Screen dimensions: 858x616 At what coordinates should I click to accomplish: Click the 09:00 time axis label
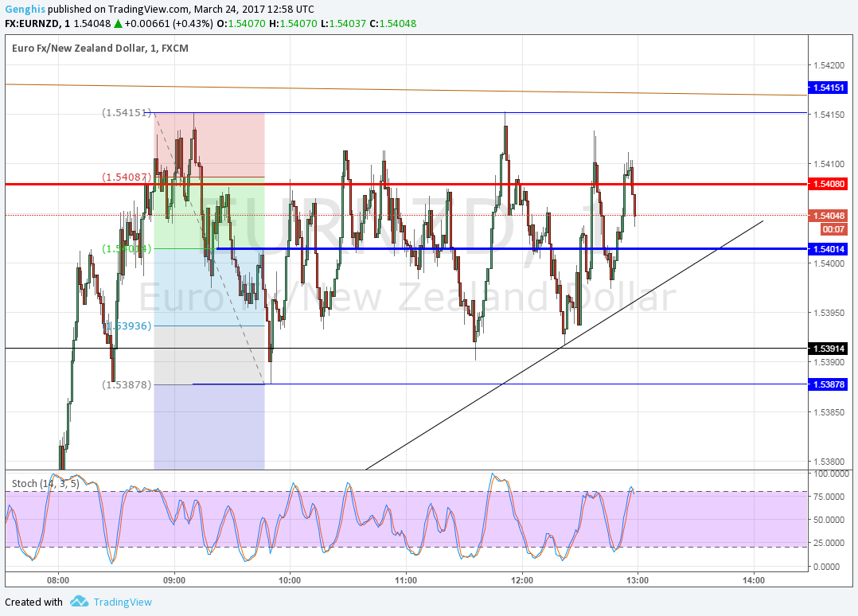click(174, 580)
